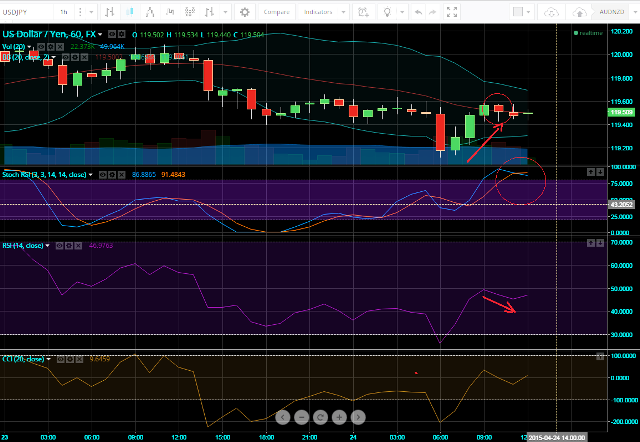Expand Vol (20) legend dropdown

[29, 47]
